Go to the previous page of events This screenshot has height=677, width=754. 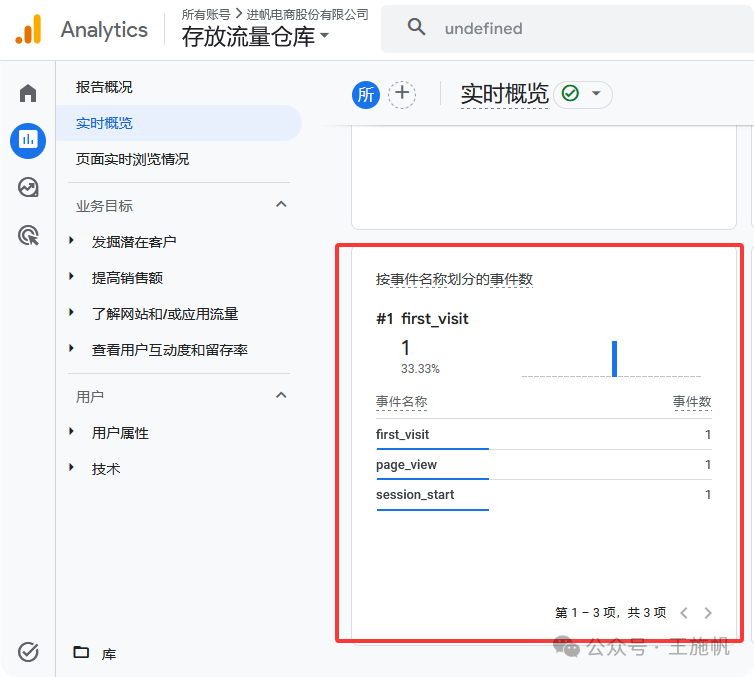(684, 613)
